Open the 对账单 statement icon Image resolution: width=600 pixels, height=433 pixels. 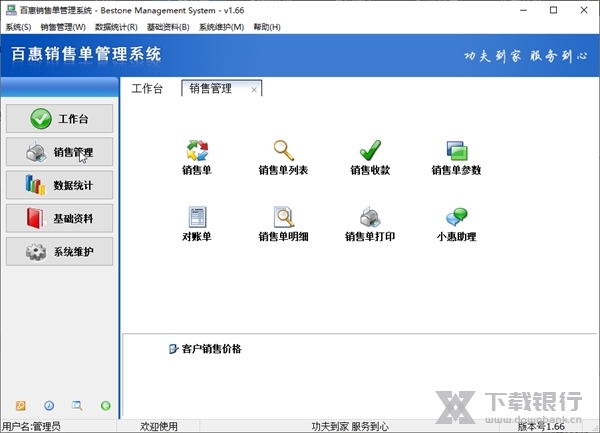coord(197,217)
